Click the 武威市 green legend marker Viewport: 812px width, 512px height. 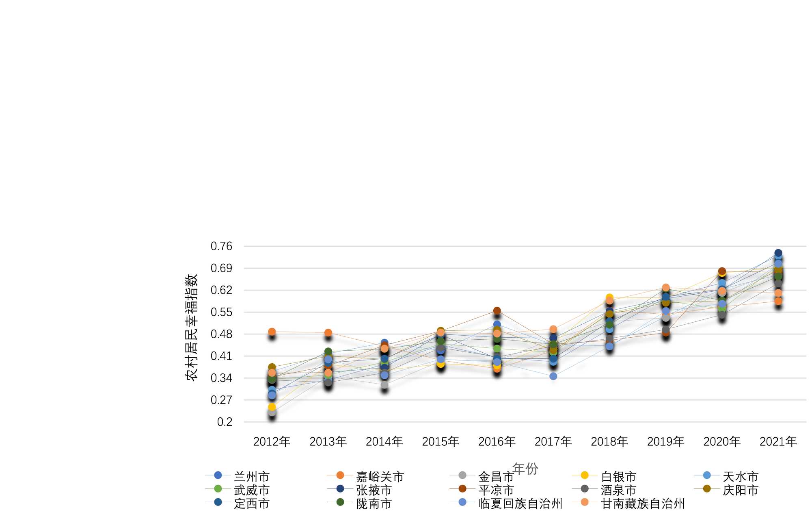coord(218,488)
